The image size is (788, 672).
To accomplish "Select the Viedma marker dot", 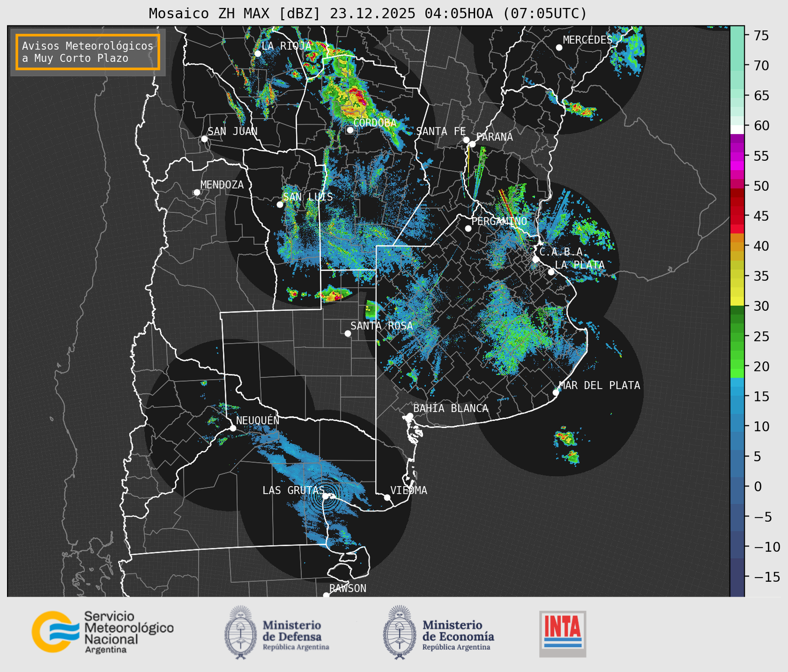I will point(387,497).
